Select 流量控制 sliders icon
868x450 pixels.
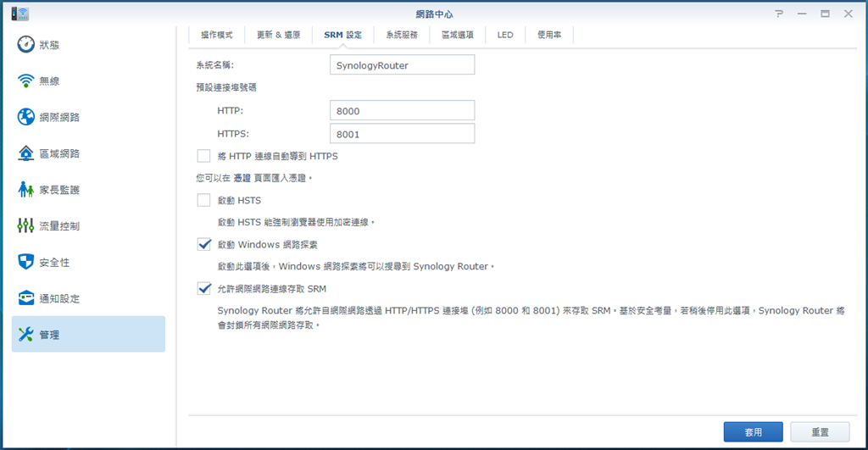click(25, 225)
